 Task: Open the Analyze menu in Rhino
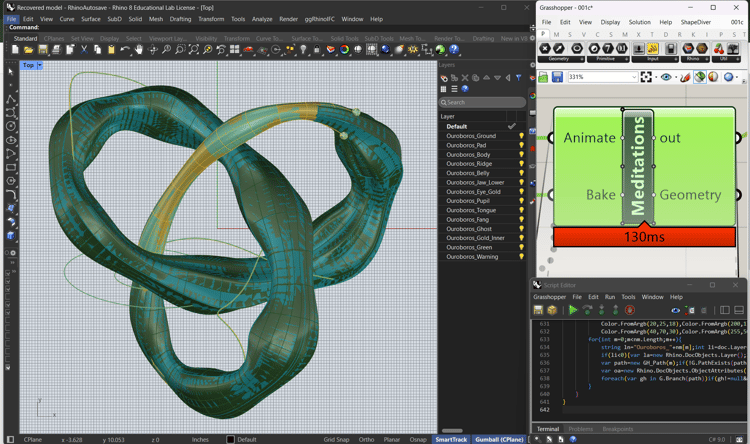(x=262, y=19)
